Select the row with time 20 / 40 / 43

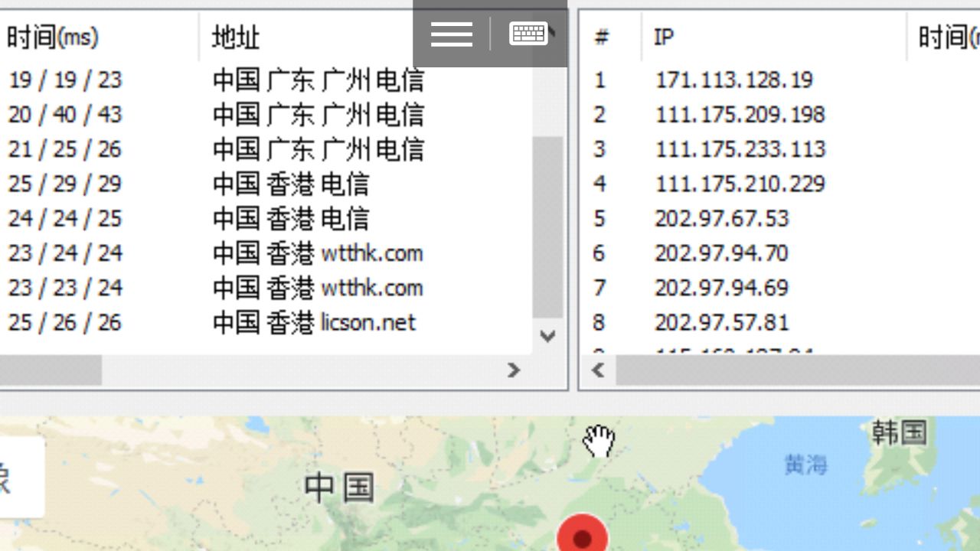[x=65, y=114]
